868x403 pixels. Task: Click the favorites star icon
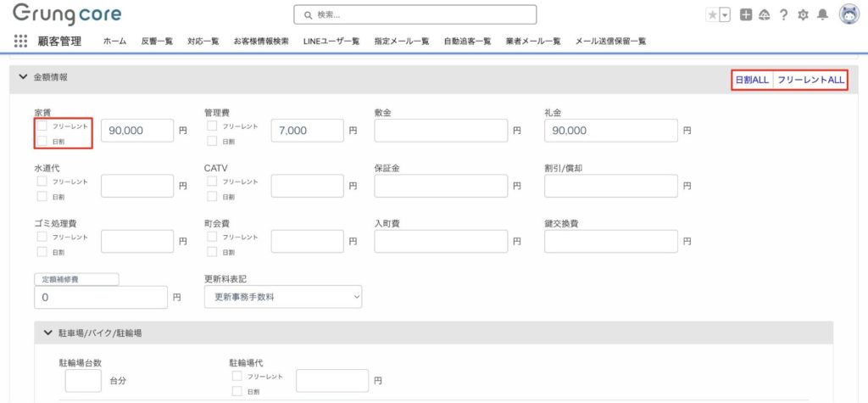(712, 14)
